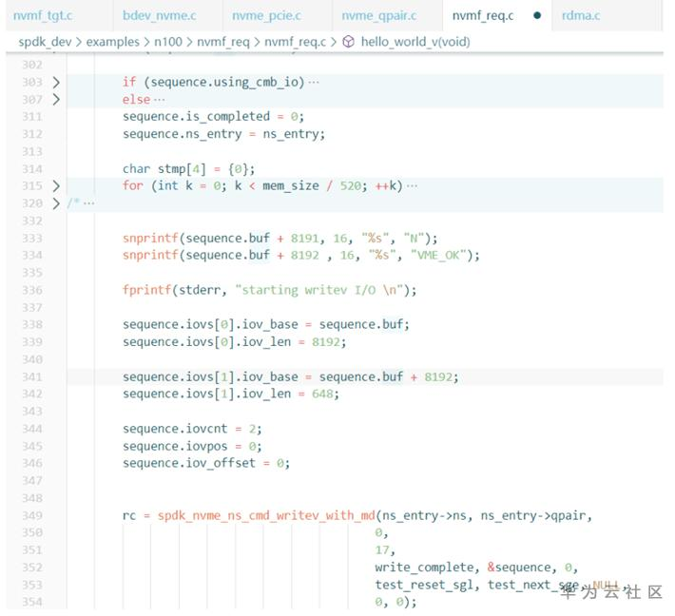The width and height of the screenshot is (675, 616).
Task: Open spdk_dev breadcrumb folder
Action: click(45, 42)
